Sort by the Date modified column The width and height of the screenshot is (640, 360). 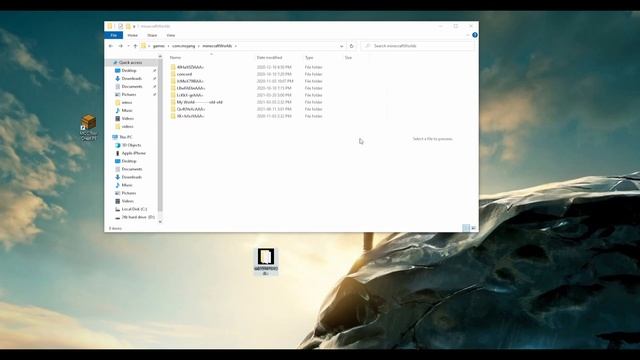click(x=269, y=58)
